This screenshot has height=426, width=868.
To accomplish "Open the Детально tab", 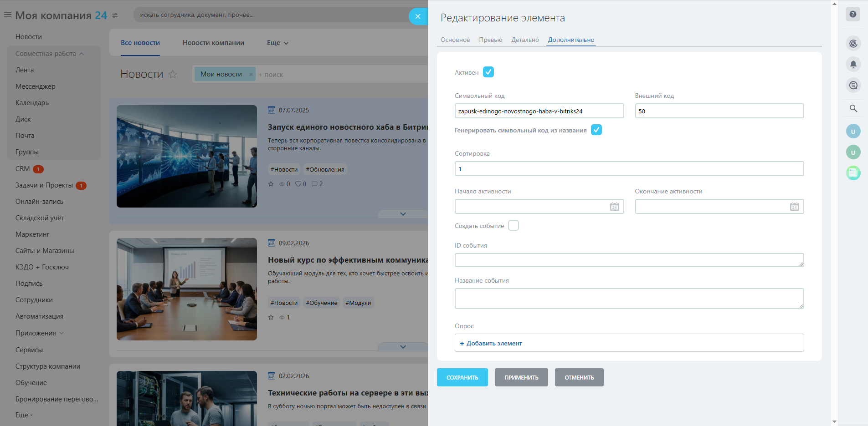I will (525, 40).
